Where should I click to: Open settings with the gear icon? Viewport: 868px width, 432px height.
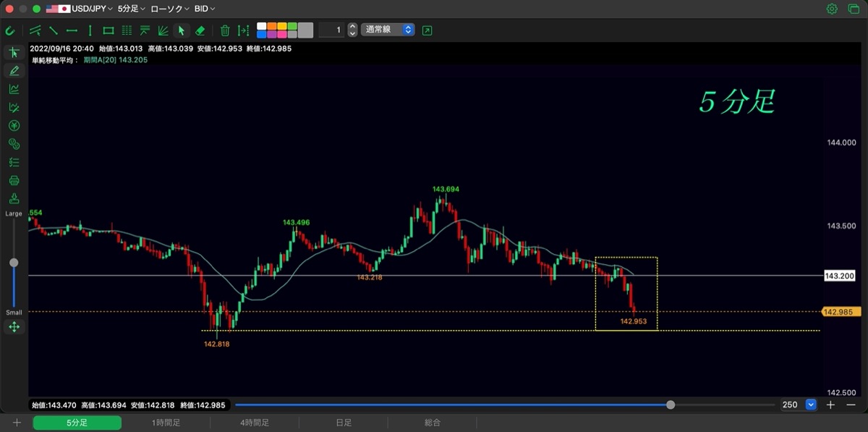(x=832, y=9)
